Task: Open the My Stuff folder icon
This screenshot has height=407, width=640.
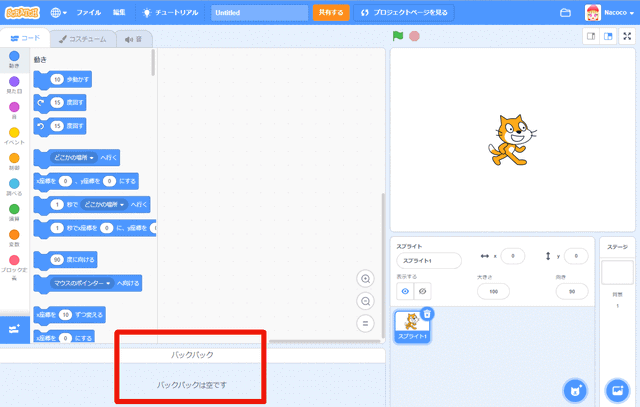Action: (x=566, y=12)
